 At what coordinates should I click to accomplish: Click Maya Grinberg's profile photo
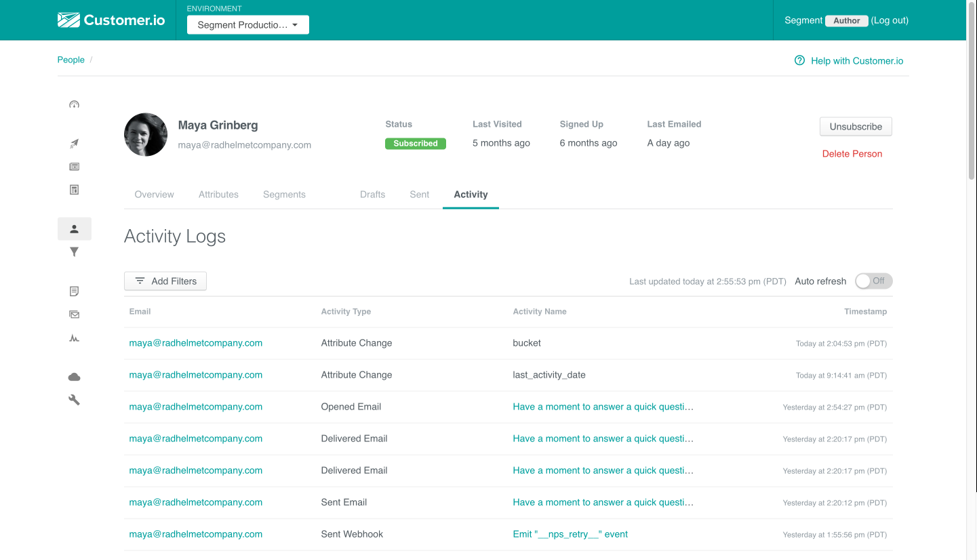click(146, 135)
